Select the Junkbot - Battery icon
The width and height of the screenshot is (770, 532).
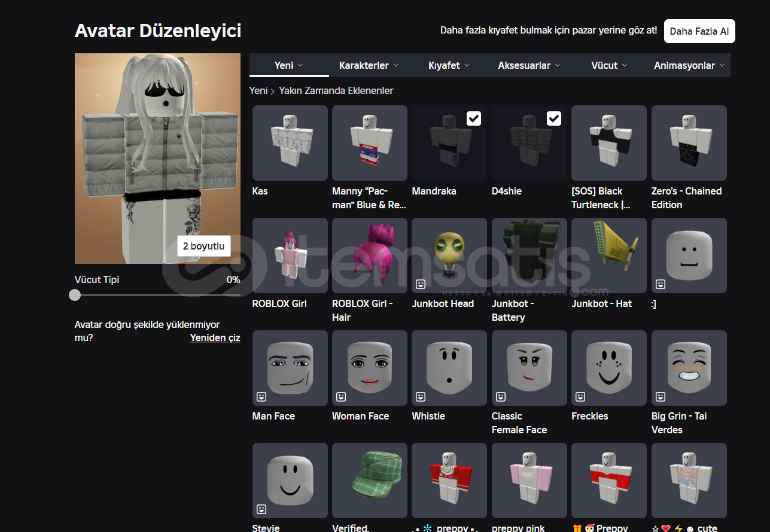(x=529, y=256)
